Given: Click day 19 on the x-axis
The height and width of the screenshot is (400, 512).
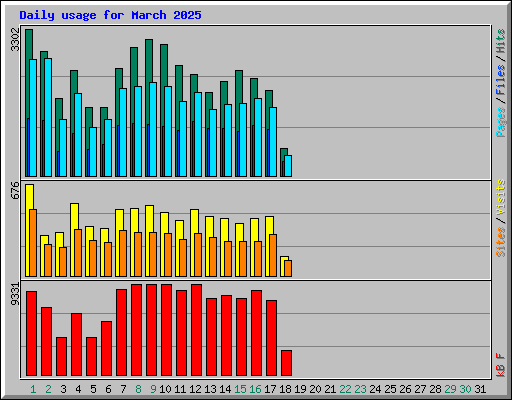Looking at the screenshot, I should click(x=300, y=389).
